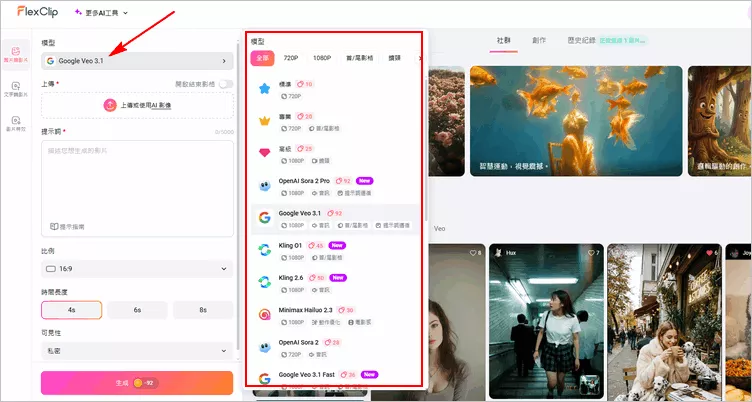Screen dimensions: 752x402
Task: Open the 更多AI工具 menu
Action: click(x=101, y=13)
